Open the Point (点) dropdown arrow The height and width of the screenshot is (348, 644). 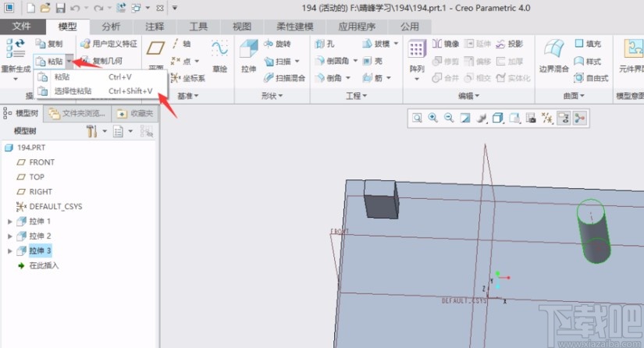tap(197, 61)
